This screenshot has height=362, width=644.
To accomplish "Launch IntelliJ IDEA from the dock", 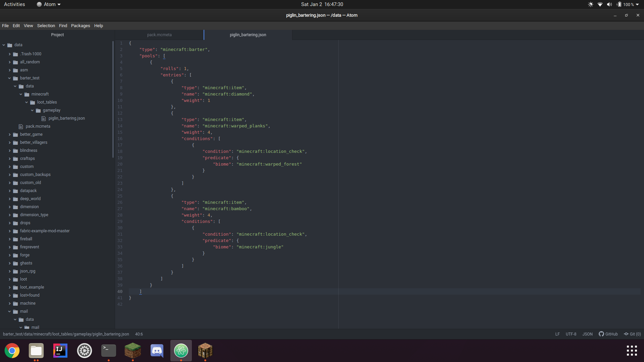I will click(x=60, y=351).
